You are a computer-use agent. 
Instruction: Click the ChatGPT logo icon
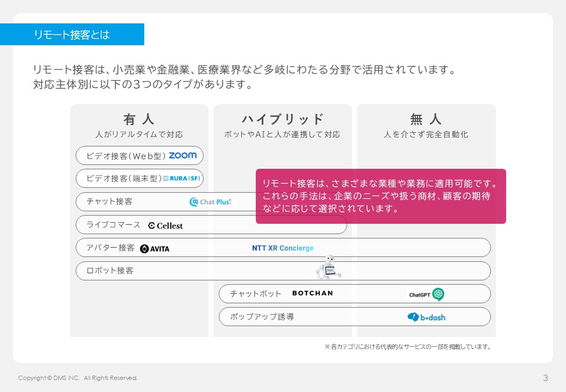click(438, 295)
